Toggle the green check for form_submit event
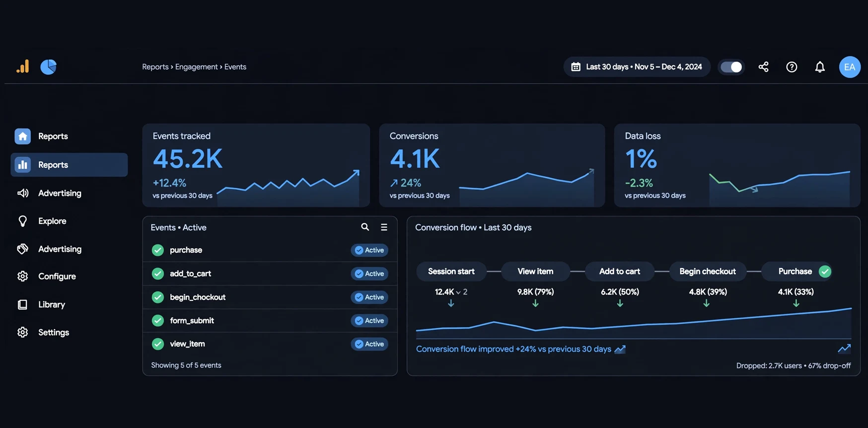Image resolution: width=868 pixels, height=428 pixels. pos(158,320)
